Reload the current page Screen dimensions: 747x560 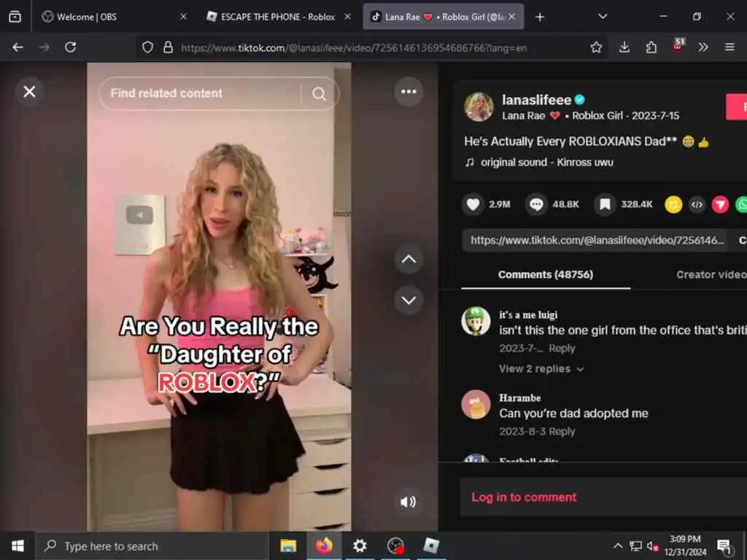(x=71, y=47)
